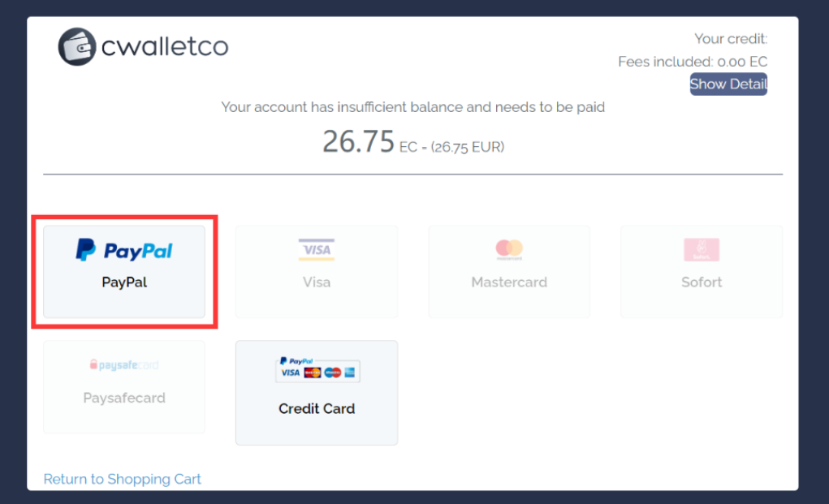
Task: Click the 26.75 EC amount due
Action: click(413, 141)
